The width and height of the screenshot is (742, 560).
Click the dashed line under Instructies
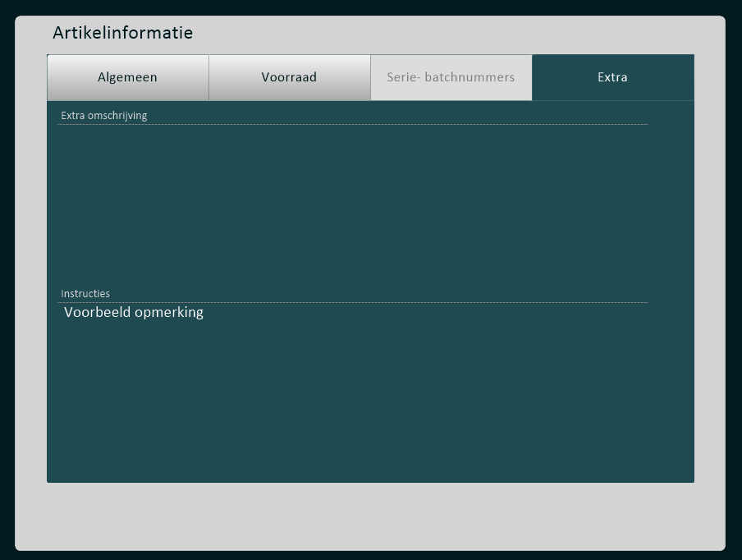pyautogui.click(x=353, y=303)
